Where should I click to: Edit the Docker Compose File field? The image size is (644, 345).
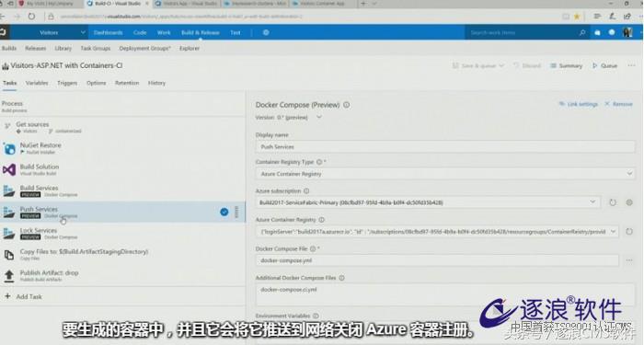pos(437,260)
